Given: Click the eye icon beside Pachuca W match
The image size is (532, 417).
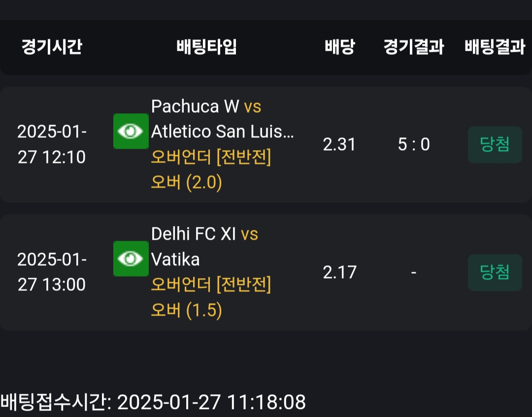Looking at the screenshot, I should tap(131, 131).
